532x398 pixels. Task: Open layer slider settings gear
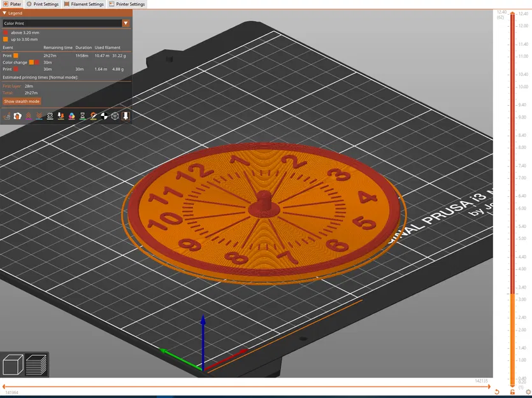click(x=528, y=392)
